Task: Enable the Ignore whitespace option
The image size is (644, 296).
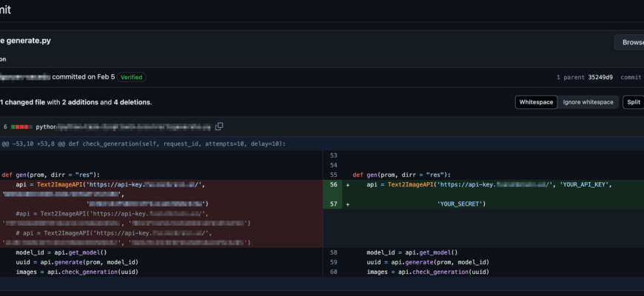Action: tap(588, 102)
